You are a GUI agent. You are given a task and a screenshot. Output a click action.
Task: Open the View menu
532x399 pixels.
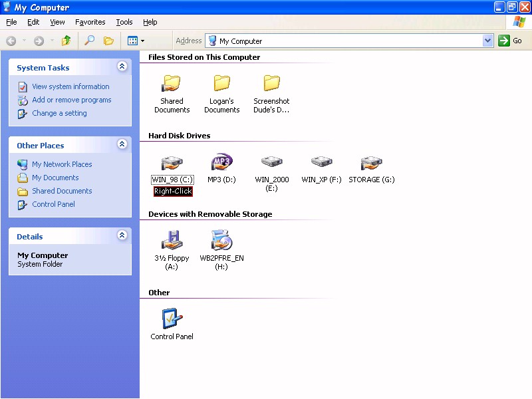click(x=57, y=22)
